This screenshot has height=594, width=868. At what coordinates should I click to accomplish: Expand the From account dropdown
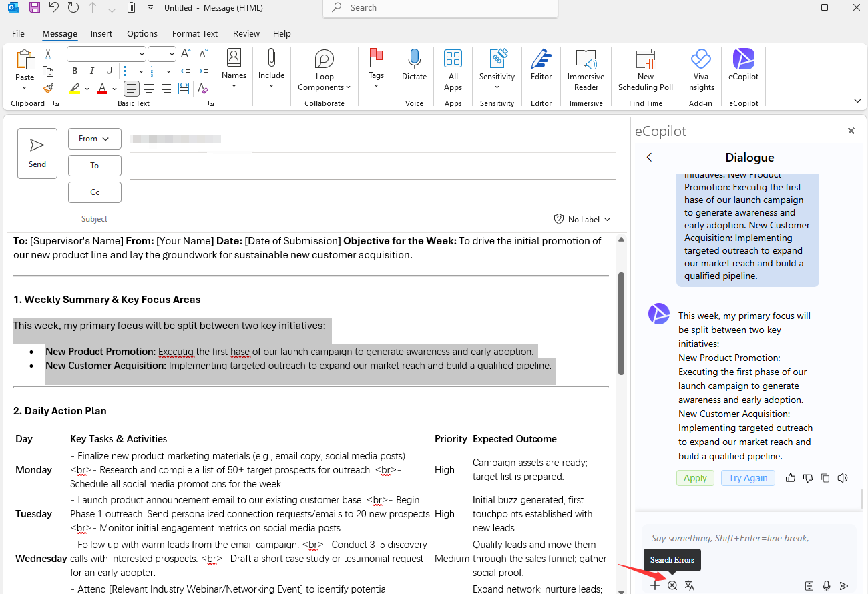point(94,139)
